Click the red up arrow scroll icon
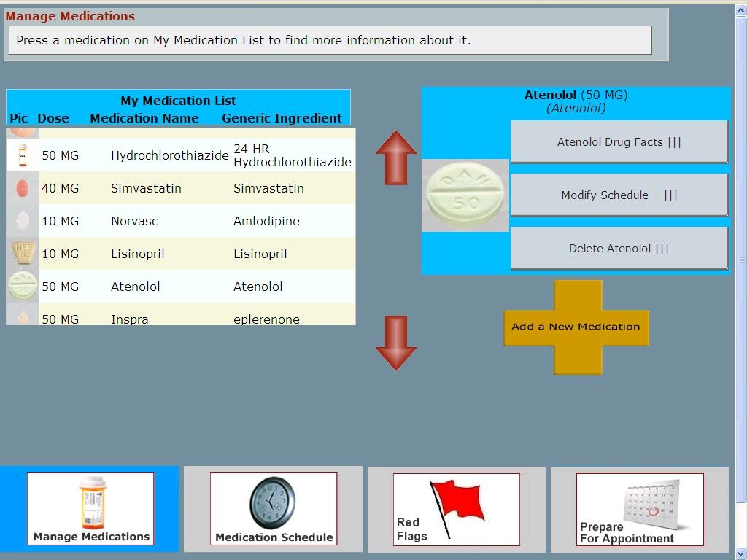Viewport: 747px width, 560px height. click(x=396, y=157)
